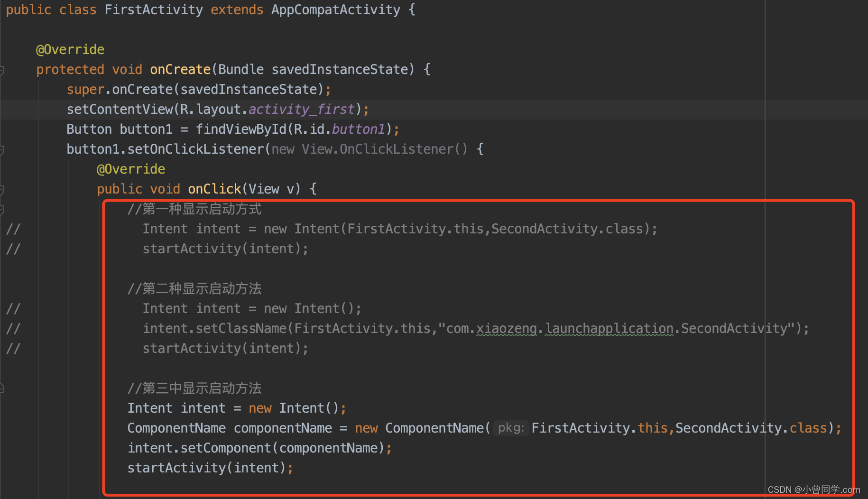Click the // marker beside setClassName line

pos(13,328)
